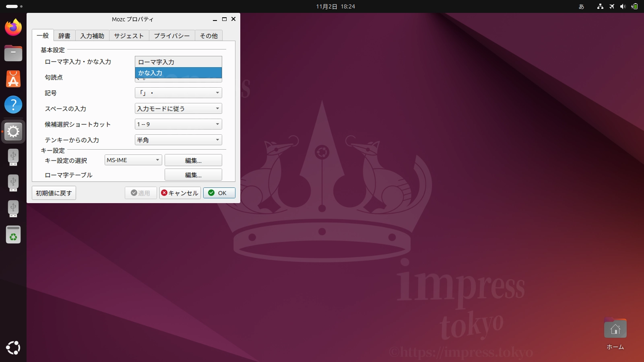Click the テンキーからの入力 label

pyautogui.click(x=72, y=140)
